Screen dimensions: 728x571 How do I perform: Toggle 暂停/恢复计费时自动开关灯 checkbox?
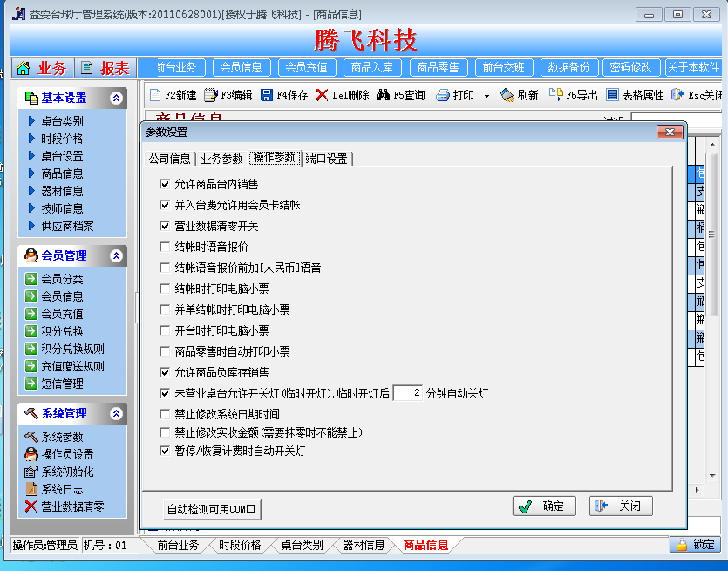click(165, 452)
